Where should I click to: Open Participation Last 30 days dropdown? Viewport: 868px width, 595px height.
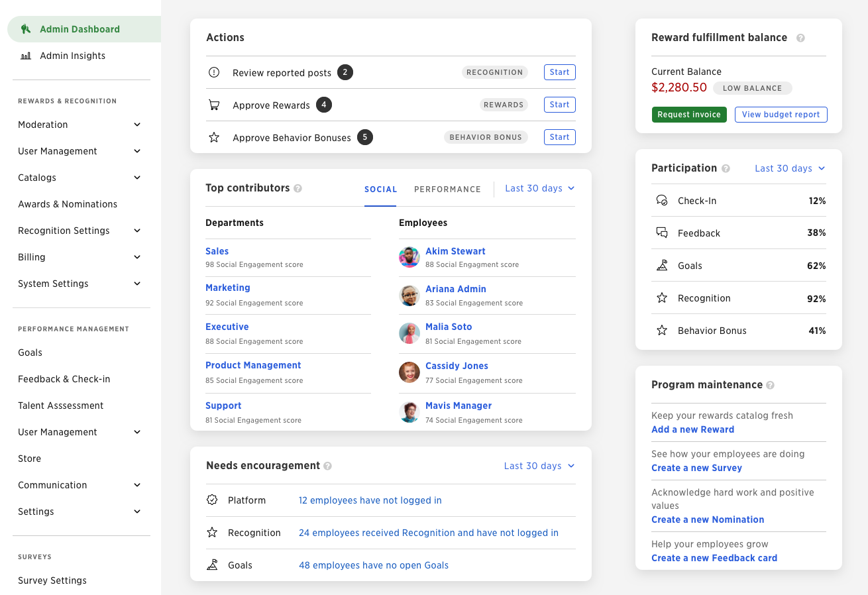click(x=790, y=168)
